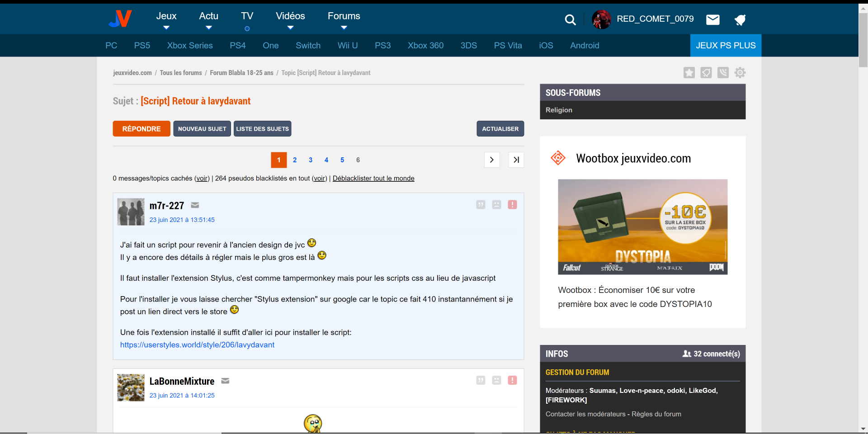Open LaBonneMixture's avatar image
The width and height of the screenshot is (868, 434).
(x=131, y=387)
